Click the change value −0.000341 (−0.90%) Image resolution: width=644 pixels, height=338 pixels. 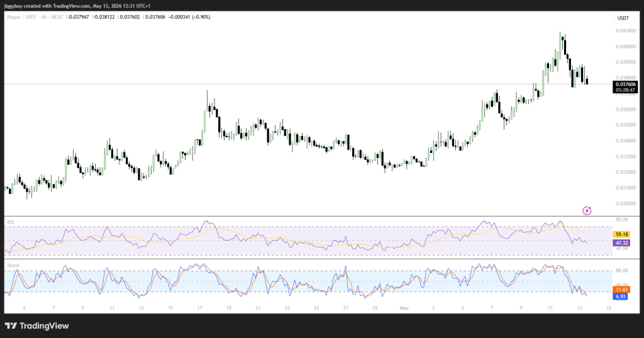tap(189, 17)
